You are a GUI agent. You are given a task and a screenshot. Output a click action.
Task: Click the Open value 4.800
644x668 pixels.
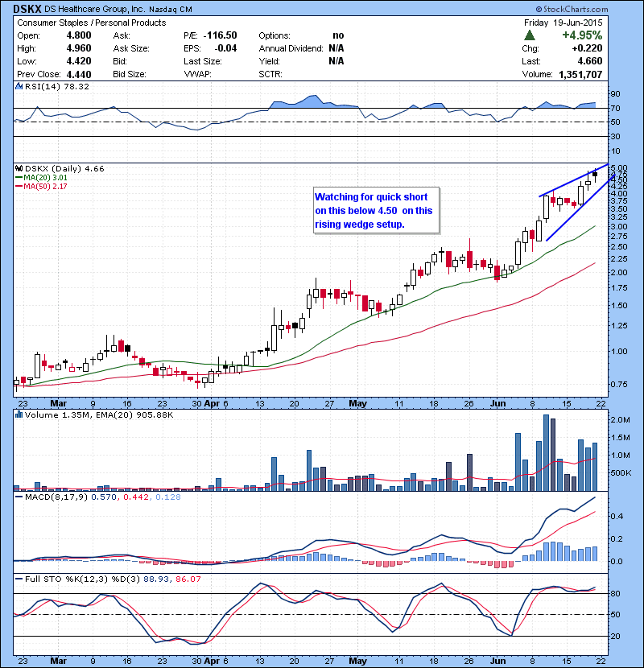click(x=79, y=35)
